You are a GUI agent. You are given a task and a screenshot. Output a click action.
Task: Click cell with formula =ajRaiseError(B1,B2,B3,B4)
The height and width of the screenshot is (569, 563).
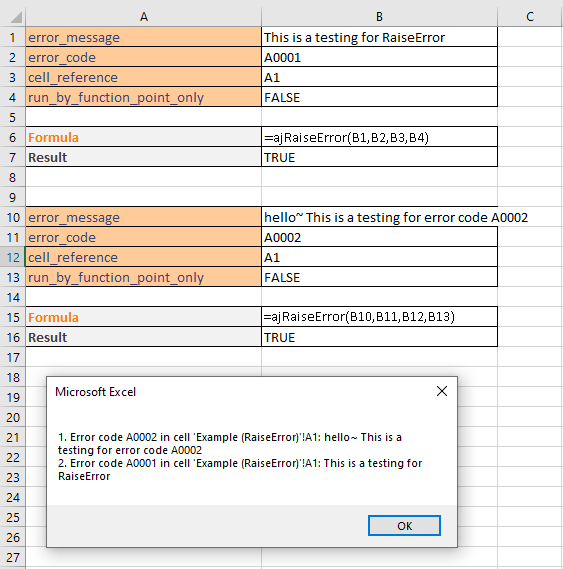click(379, 137)
